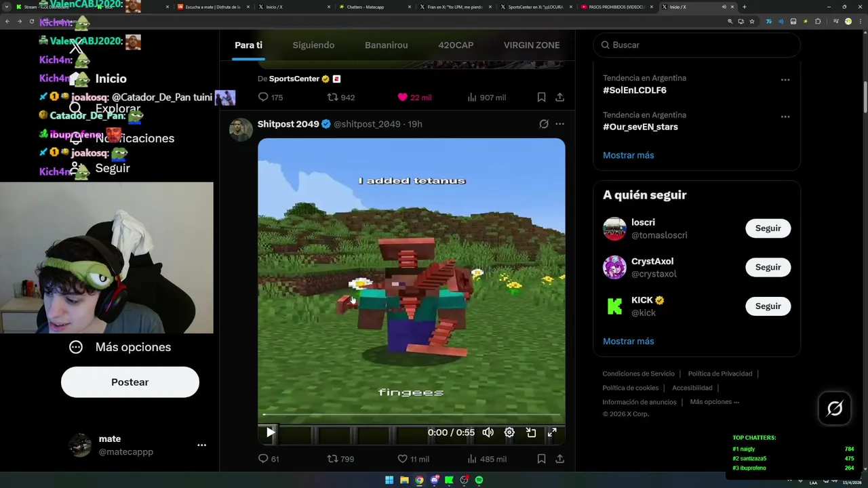Open options for #SolEnLCDLF6 trend

(785, 80)
